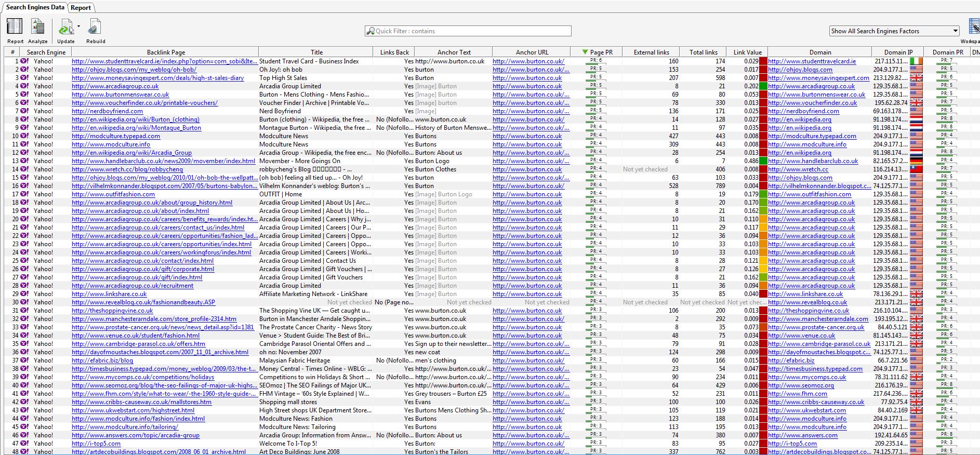This screenshot has width=980, height=455.
Task: Click the Ireland flag in the Domain IP column
Action: 916,61
